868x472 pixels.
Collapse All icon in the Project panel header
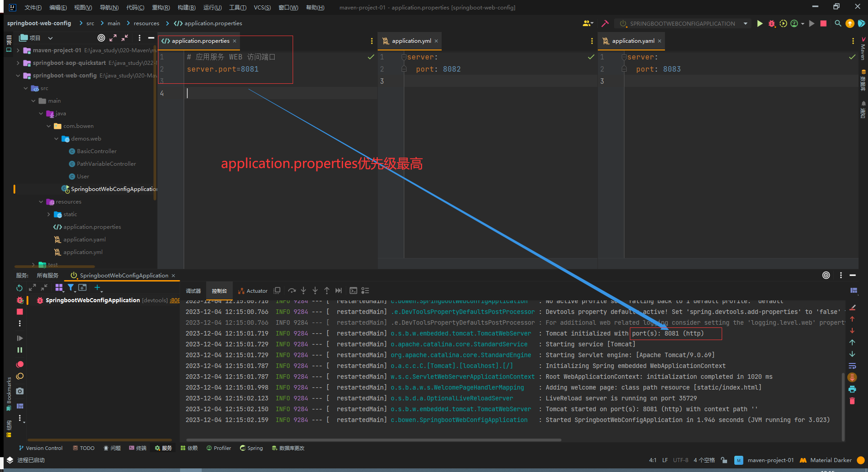click(125, 38)
